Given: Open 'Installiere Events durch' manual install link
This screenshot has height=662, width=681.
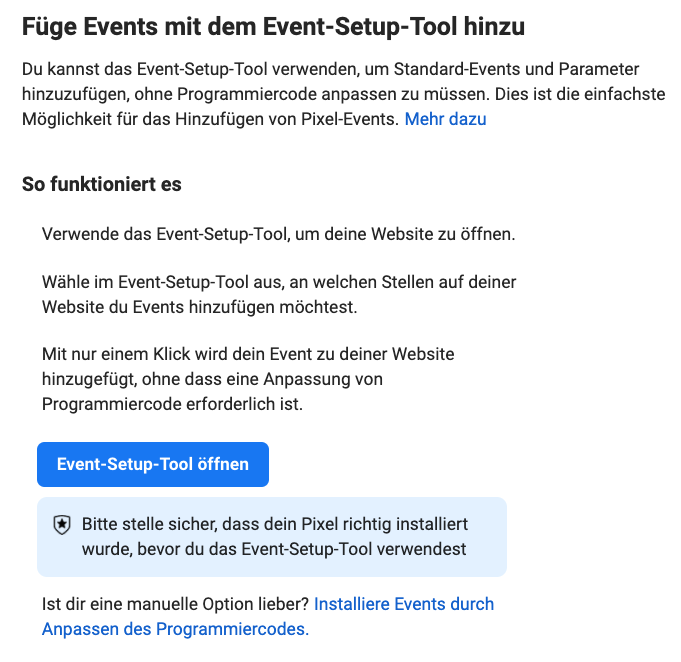Looking at the screenshot, I should [404, 604].
